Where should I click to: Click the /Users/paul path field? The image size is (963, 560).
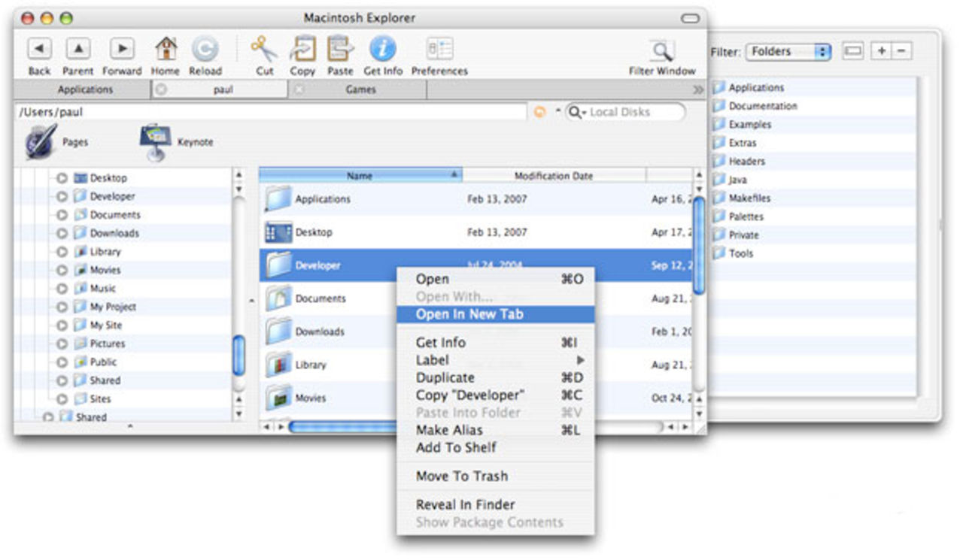pyautogui.click(x=271, y=112)
